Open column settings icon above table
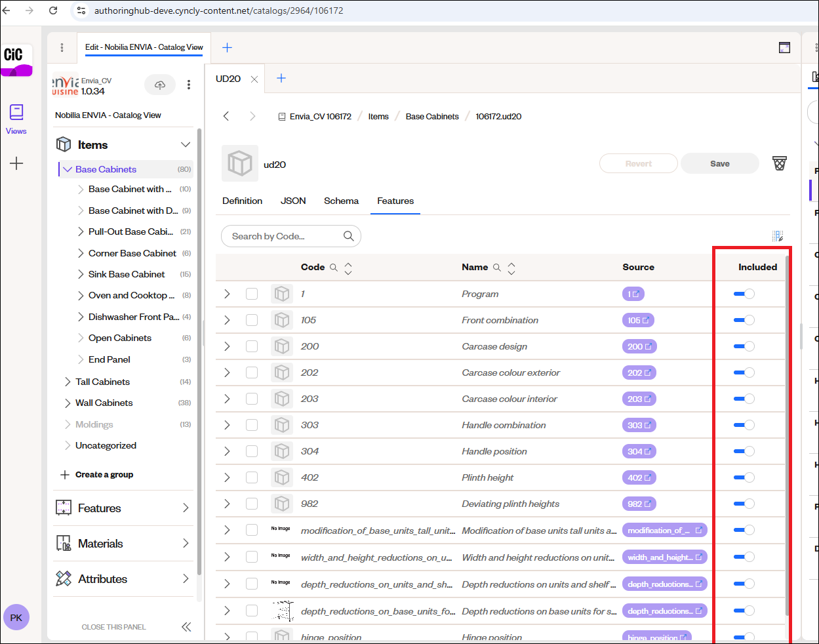 click(778, 236)
